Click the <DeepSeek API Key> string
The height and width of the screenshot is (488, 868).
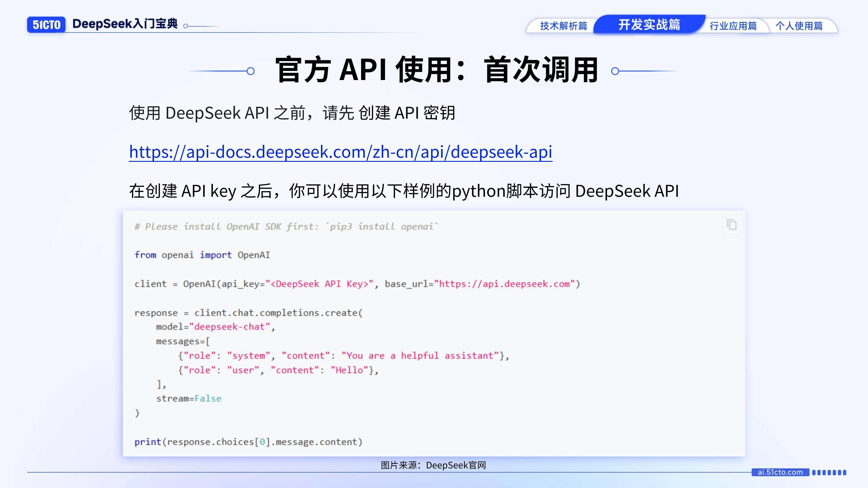coord(319,284)
